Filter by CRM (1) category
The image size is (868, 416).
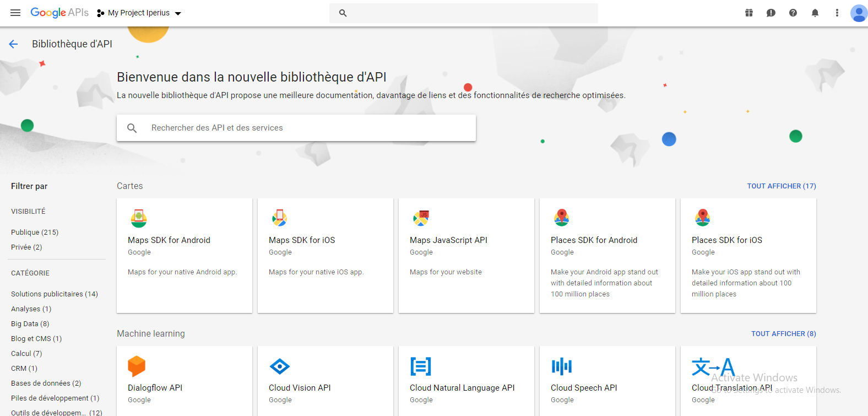pos(24,369)
